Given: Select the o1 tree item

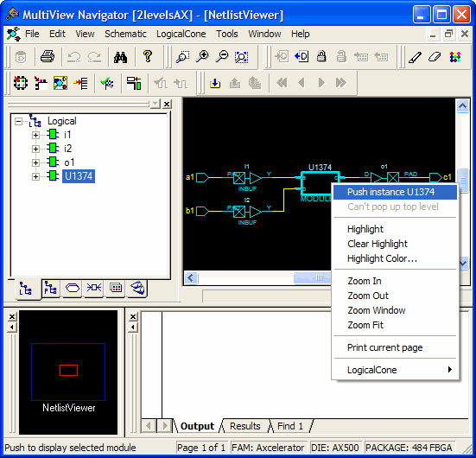Looking at the screenshot, I should tap(69, 162).
